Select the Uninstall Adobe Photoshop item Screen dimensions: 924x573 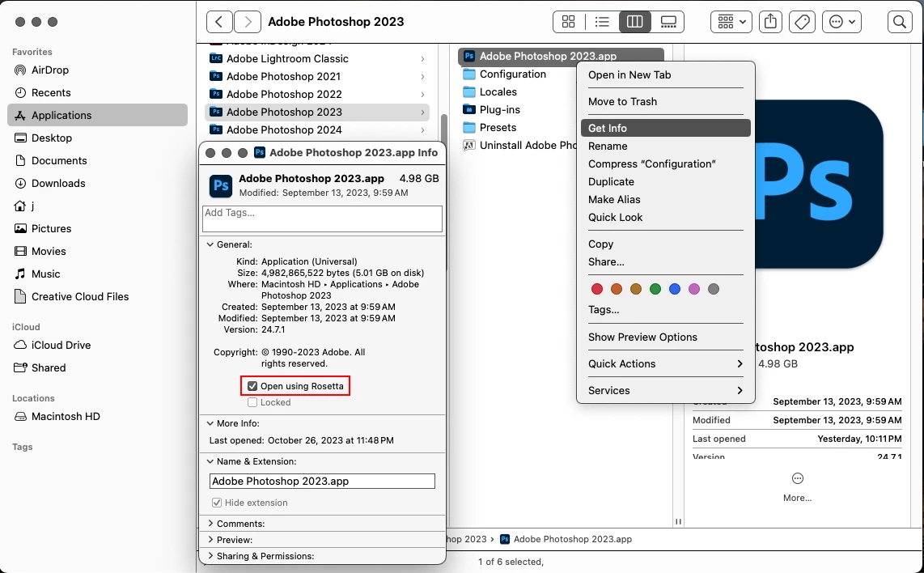coord(519,145)
